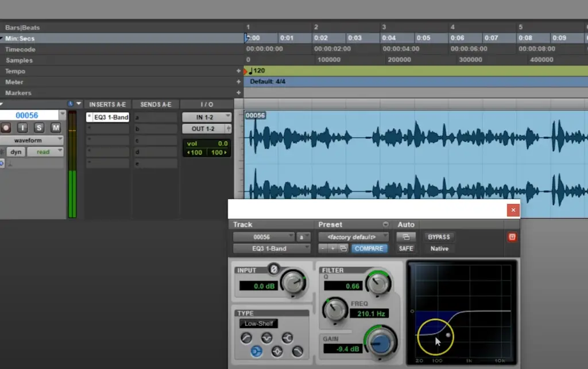
Task: Select the Min:Secs ruler
Action: coord(20,38)
